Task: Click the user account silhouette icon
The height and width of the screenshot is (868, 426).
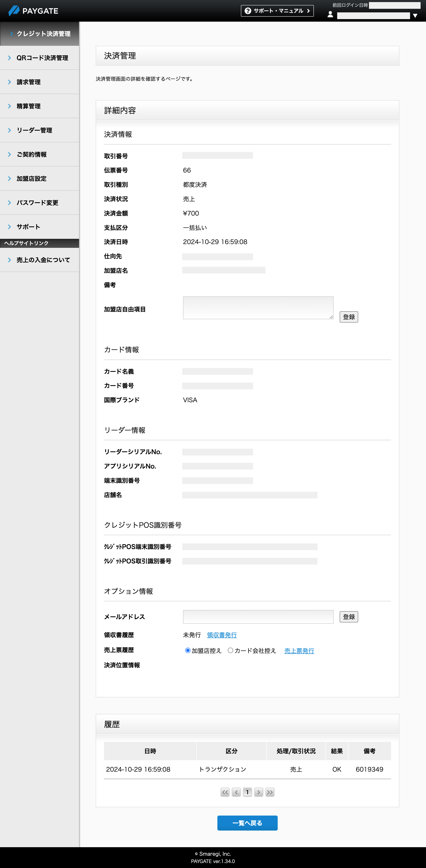Action: [330, 15]
